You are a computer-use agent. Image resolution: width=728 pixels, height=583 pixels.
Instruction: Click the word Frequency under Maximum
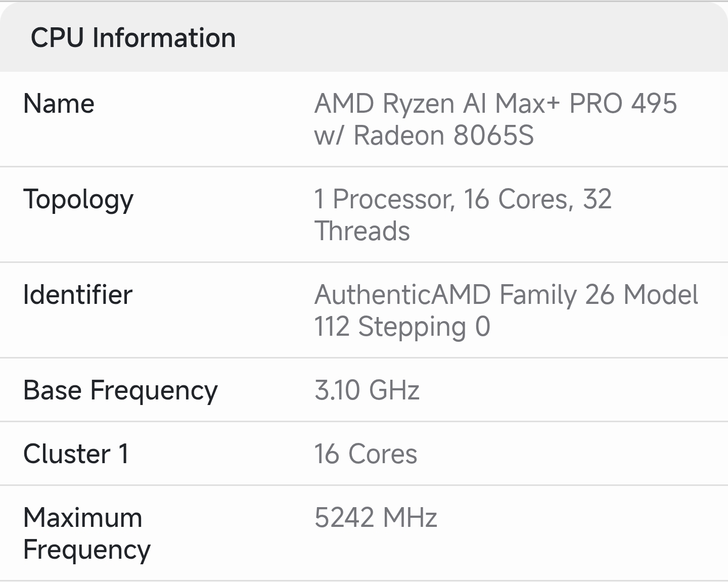(x=87, y=550)
